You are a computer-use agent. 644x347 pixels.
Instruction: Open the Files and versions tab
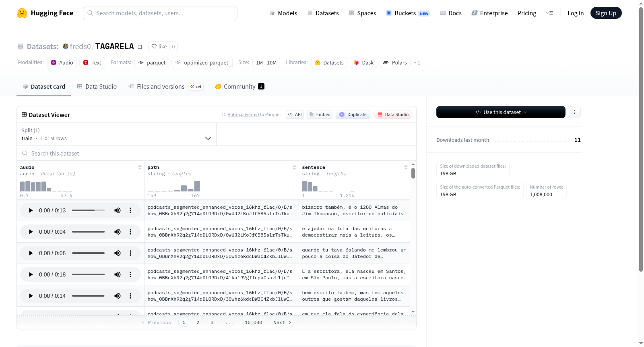(x=166, y=87)
